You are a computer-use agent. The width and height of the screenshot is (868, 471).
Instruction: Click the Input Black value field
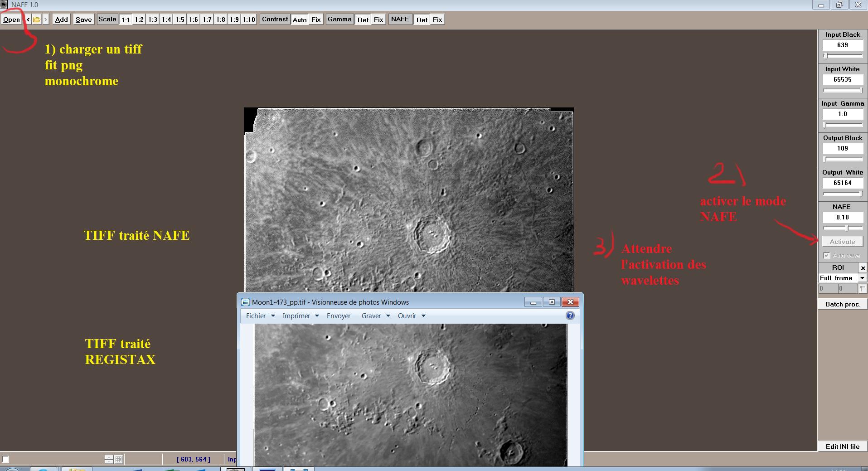click(843, 45)
